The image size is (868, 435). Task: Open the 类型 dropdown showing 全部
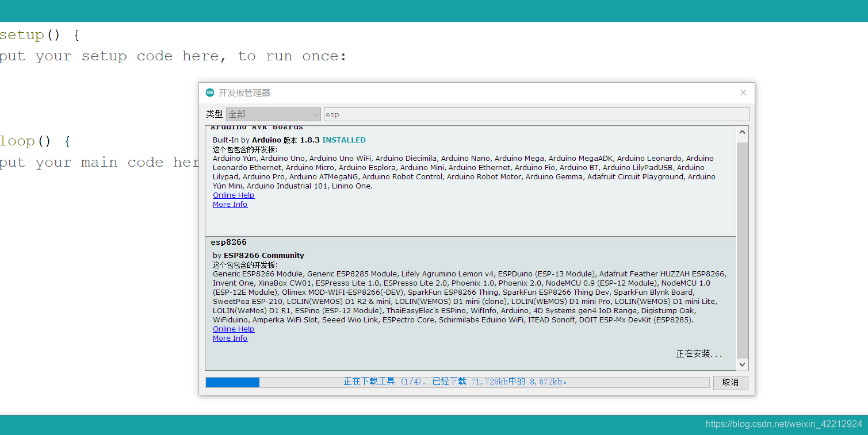(273, 114)
